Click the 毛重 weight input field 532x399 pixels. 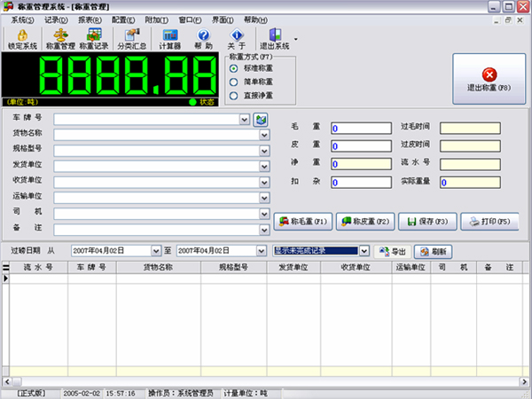click(x=361, y=128)
